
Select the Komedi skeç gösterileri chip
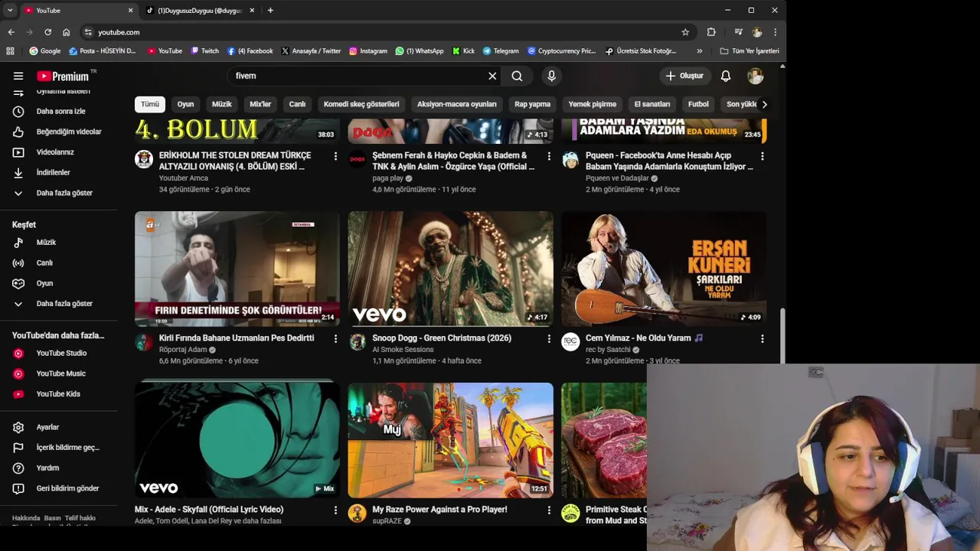[361, 104]
